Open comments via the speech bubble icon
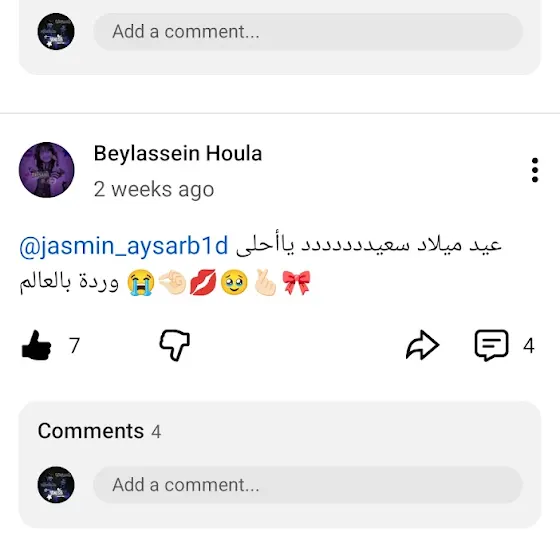Image resolution: width=560 pixels, height=560 pixels. (x=491, y=345)
